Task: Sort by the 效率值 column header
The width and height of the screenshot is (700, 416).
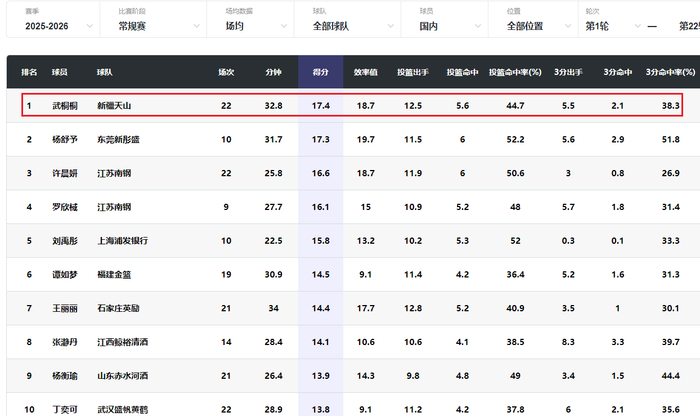Action: tap(366, 72)
